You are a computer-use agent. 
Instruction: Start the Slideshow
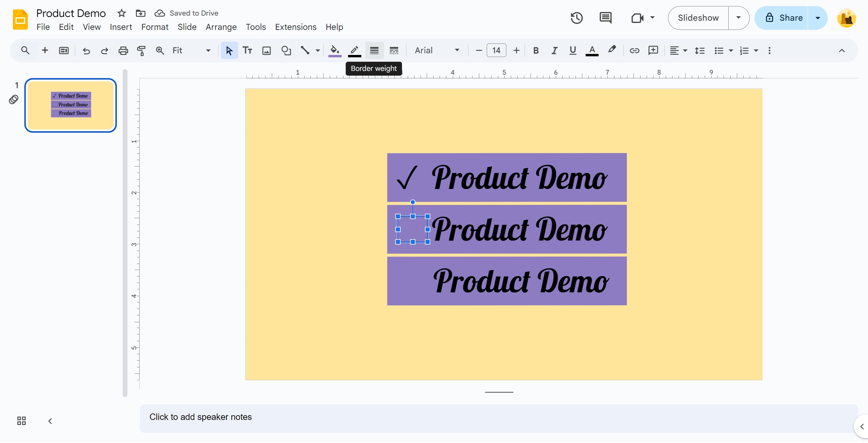(x=698, y=18)
